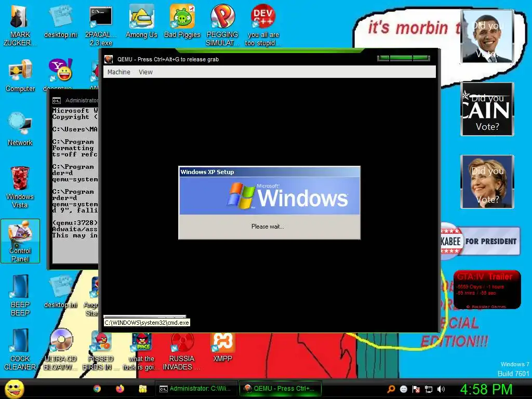This screenshot has width=532, height=399.
Task: Launch the XMPP desktop icon
Action: pyautogui.click(x=222, y=348)
